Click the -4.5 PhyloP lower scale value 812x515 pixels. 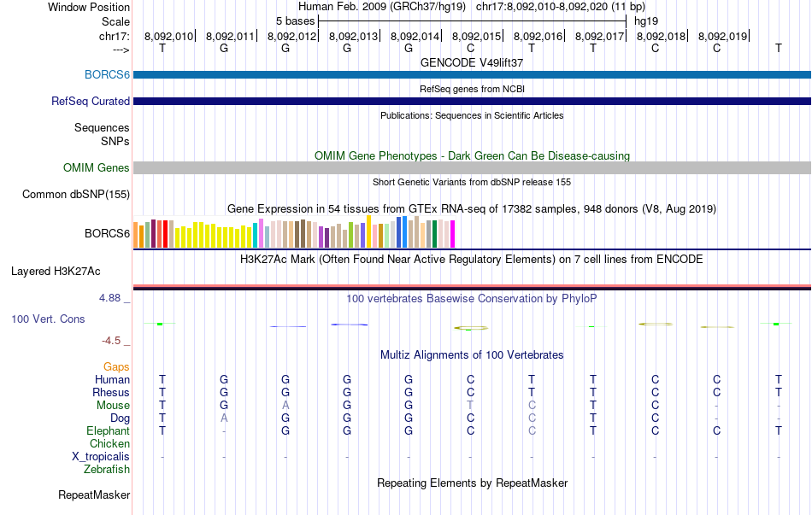point(111,341)
